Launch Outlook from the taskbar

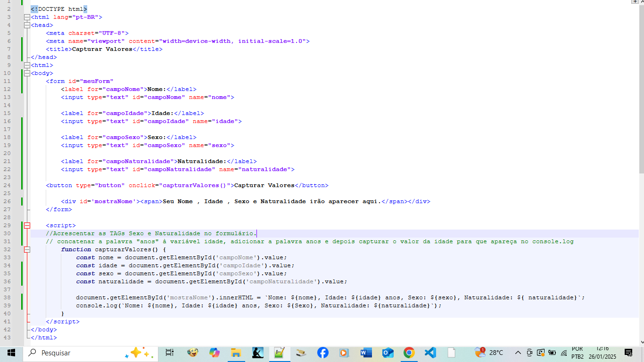pyautogui.click(x=388, y=353)
